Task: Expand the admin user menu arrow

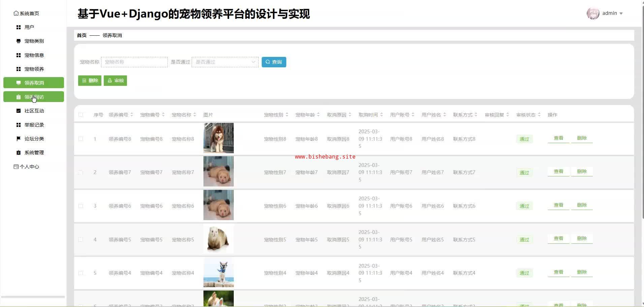Action: pos(621,13)
